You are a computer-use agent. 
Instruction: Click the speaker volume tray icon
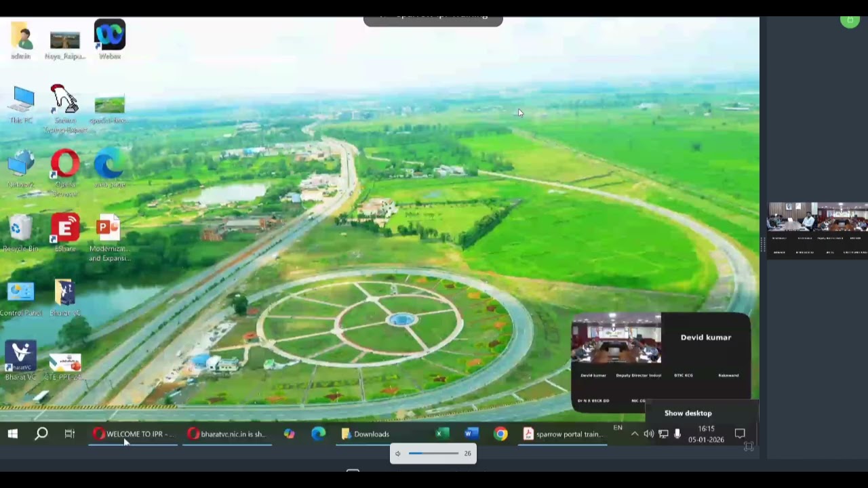[x=649, y=434]
